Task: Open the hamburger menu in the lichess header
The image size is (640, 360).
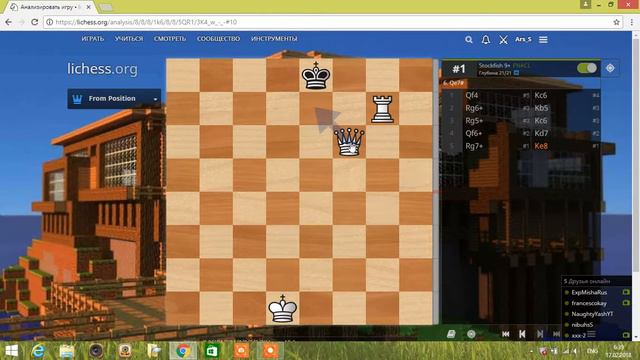Action: click(x=543, y=40)
